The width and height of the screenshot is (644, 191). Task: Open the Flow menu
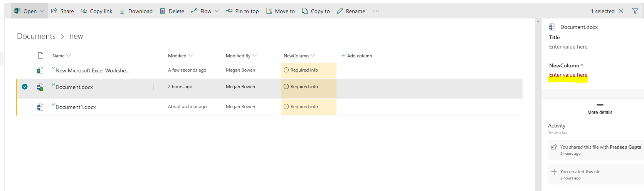tap(205, 11)
